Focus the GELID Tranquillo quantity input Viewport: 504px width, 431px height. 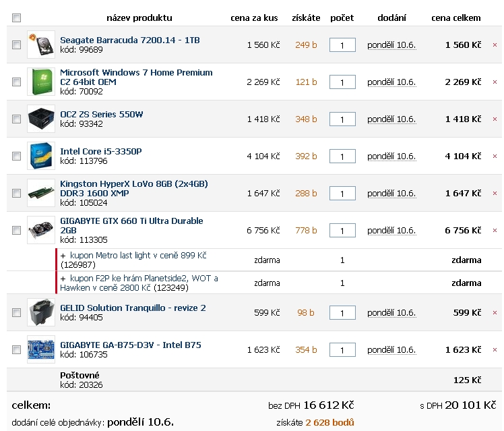tap(342, 313)
